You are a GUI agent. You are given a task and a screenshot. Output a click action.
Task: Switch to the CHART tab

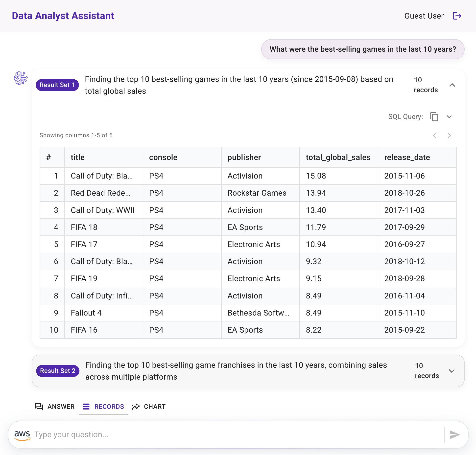[x=148, y=407]
